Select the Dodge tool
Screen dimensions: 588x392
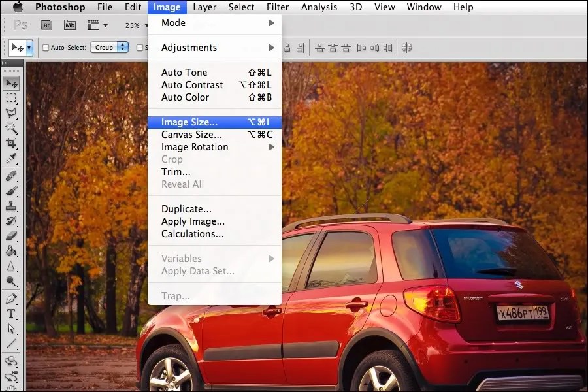tap(11, 281)
